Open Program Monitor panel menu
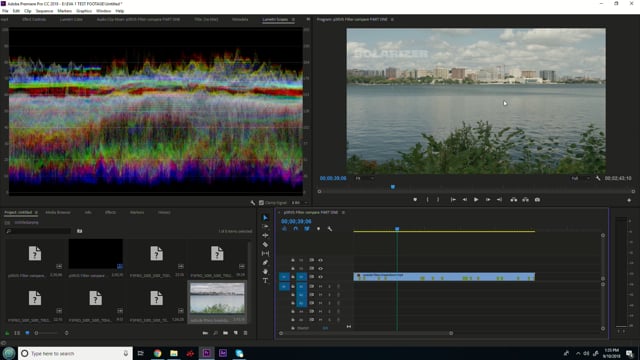The image size is (640, 360). 392,19
